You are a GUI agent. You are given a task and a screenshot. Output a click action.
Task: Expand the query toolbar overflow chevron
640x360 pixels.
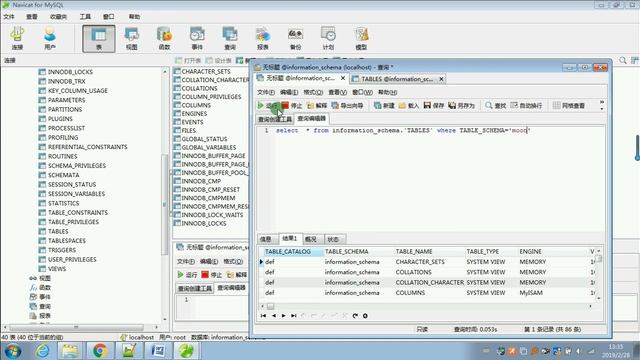[x=602, y=105]
